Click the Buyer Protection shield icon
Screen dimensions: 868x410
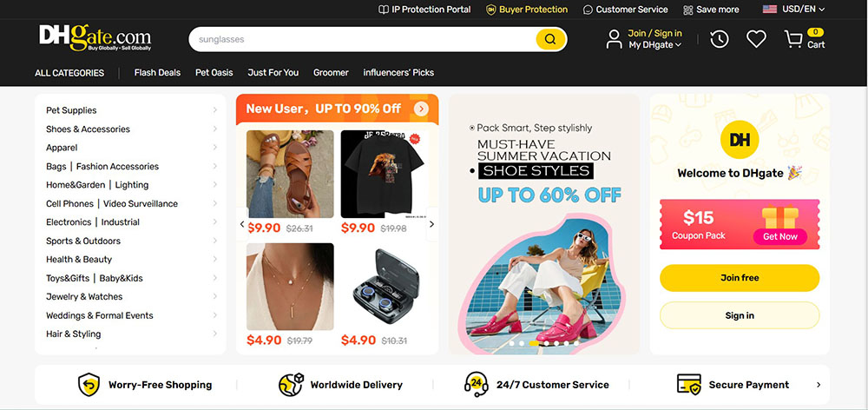coord(491,10)
